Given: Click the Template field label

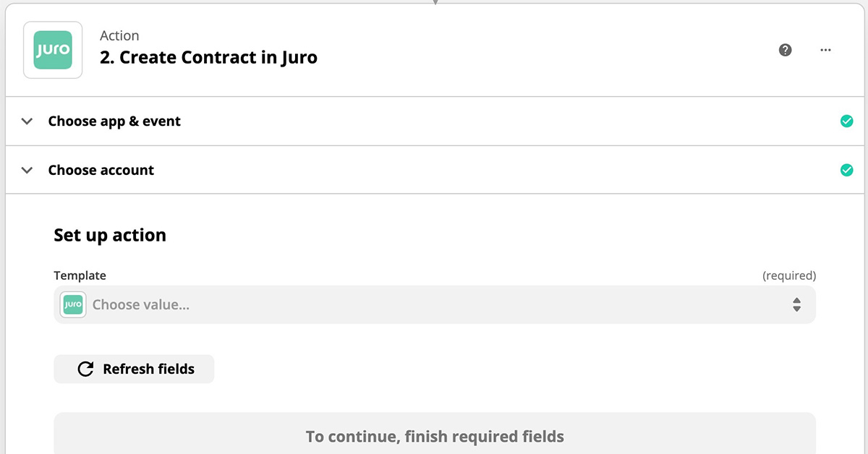Looking at the screenshot, I should [x=80, y=275].
